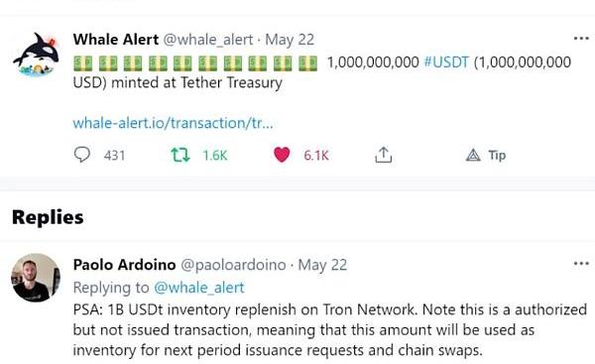Click the 431 replies count
This screenshot has width=595, height=364.
(x=114, y=156)
